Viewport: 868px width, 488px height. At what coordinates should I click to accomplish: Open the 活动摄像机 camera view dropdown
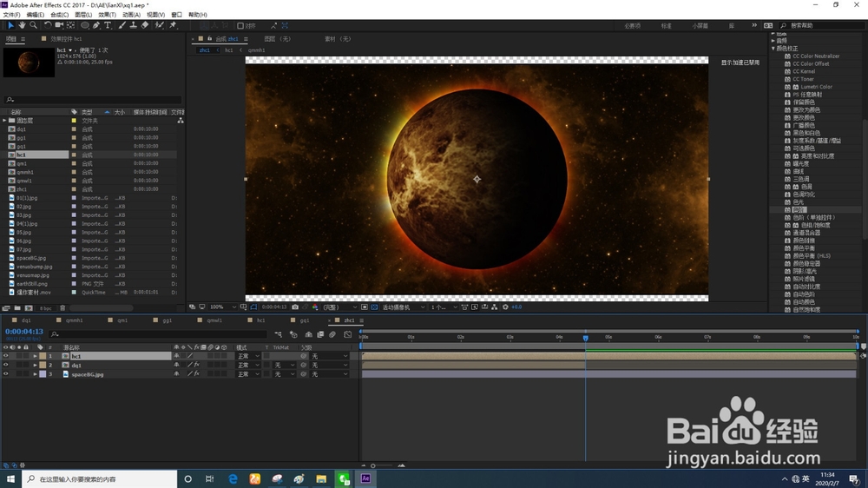(x=404, y=307)
